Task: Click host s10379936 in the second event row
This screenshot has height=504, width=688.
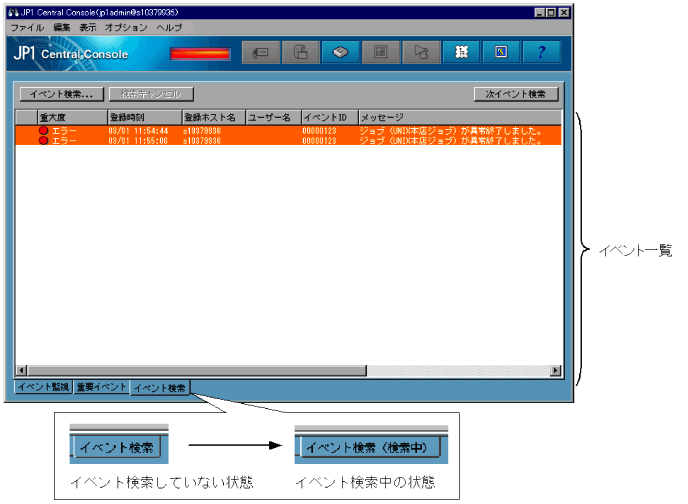Action: pyautogui.click(x=202, y=140)
